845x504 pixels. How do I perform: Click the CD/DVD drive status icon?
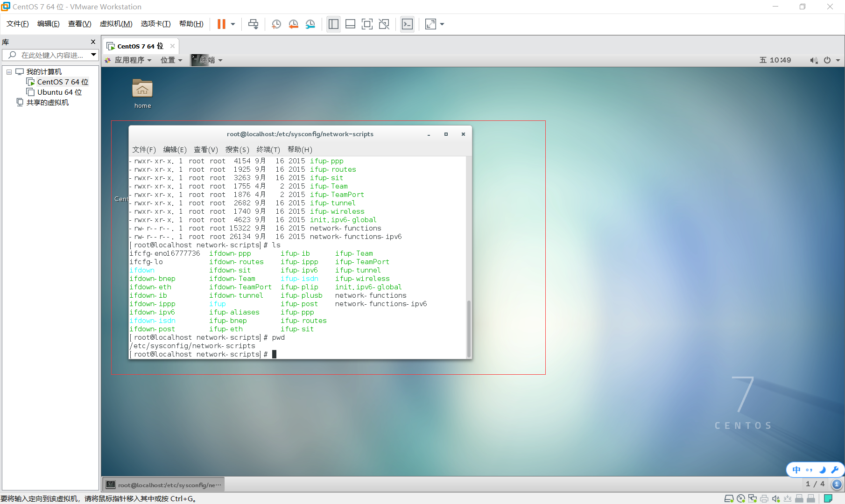pos(740,499)
